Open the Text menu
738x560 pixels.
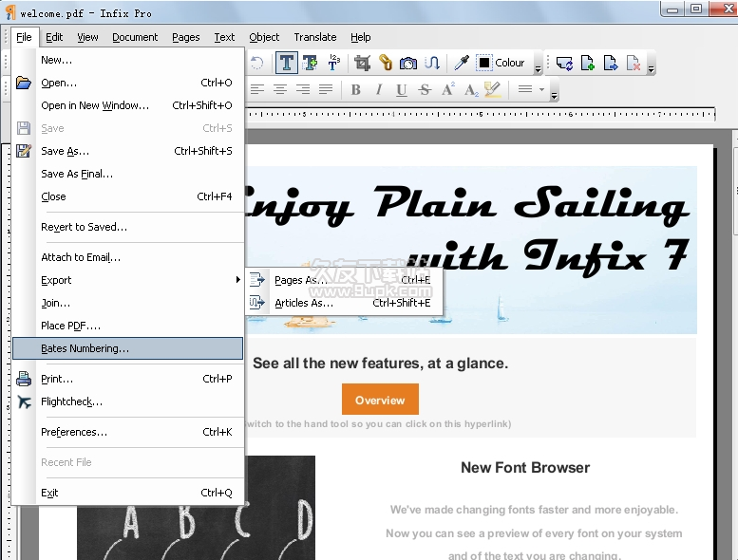click(x=224, y=37)
